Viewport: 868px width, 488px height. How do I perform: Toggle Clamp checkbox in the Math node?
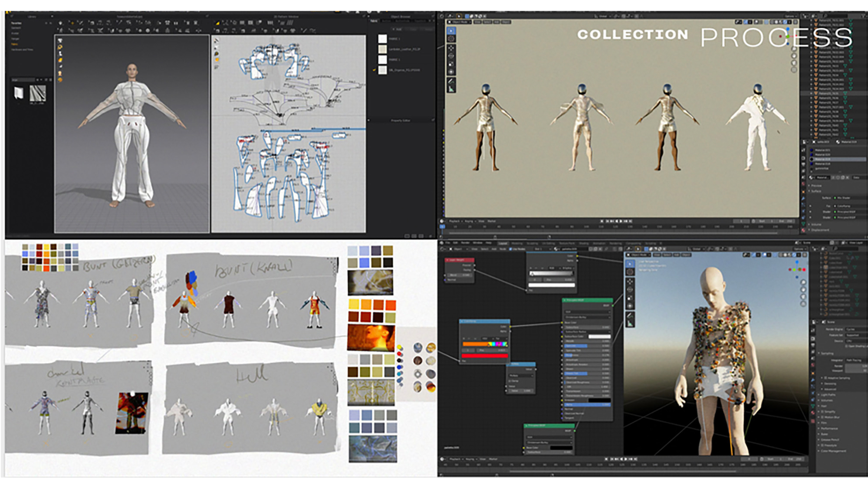(x=510, y=380)
